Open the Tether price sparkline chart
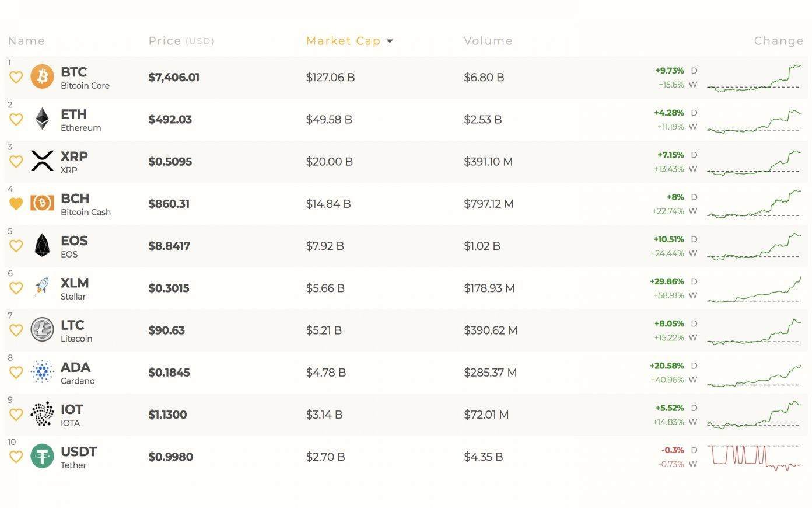This screenshot has width=812, height=508. pyautogui.click(x=754, y=457)
